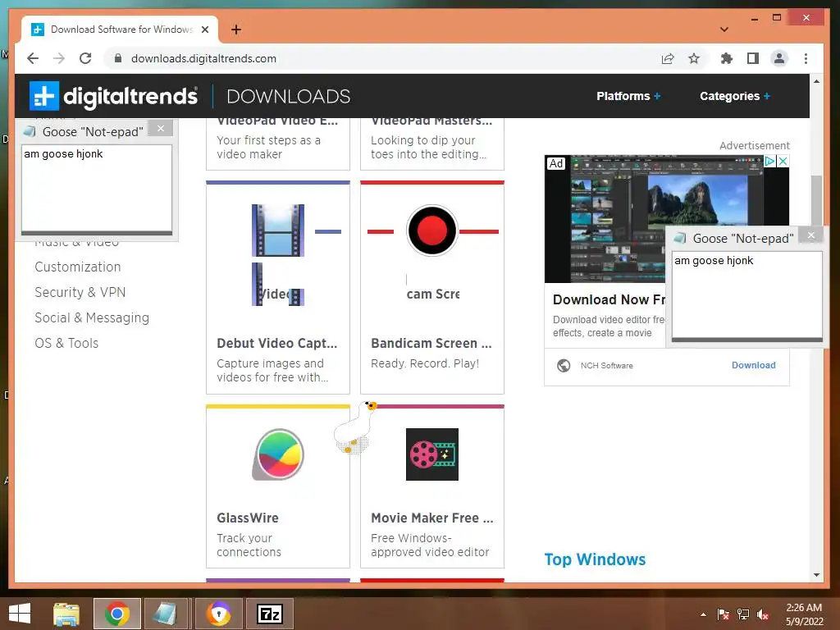Open a new tab with plus button

pyautogui.click(x=236, y=30)
